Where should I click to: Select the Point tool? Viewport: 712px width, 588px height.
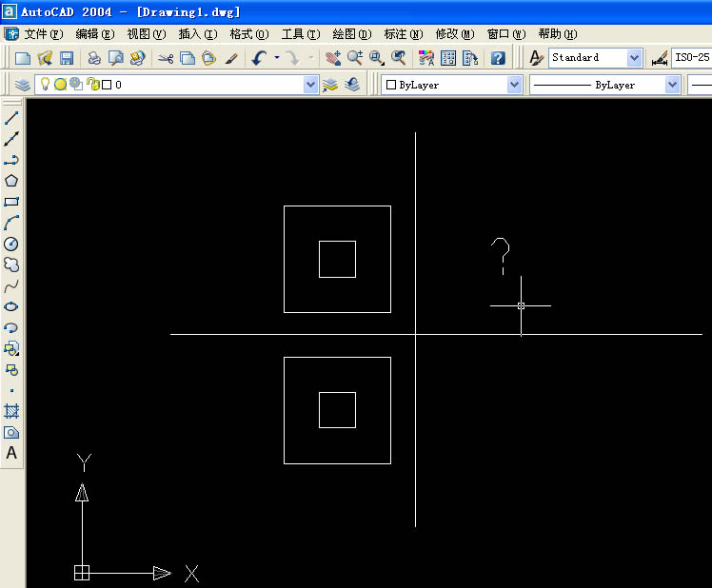pos(11,390)
